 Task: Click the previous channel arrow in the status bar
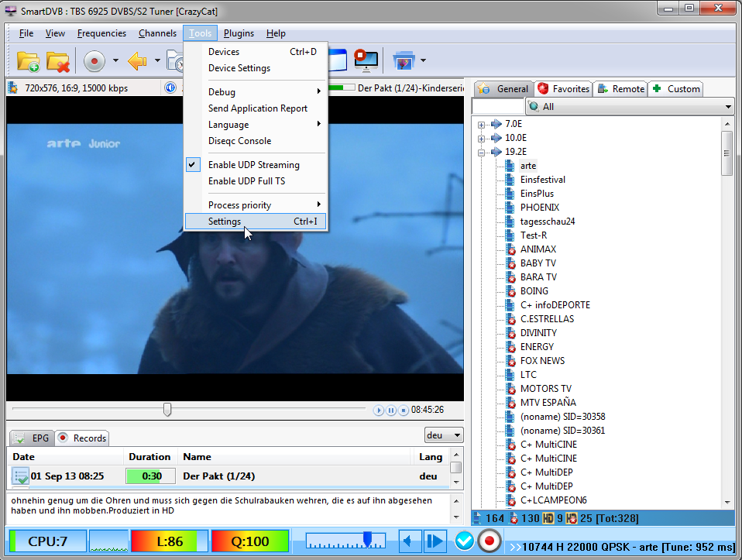click(410, 541)
